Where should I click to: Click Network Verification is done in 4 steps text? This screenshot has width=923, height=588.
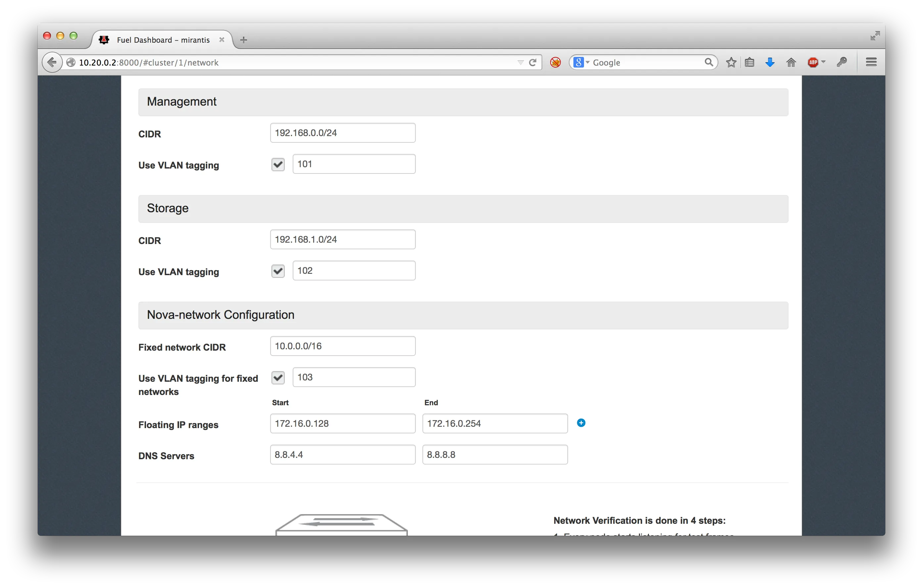pyautogui.click(x=639, y=520)
